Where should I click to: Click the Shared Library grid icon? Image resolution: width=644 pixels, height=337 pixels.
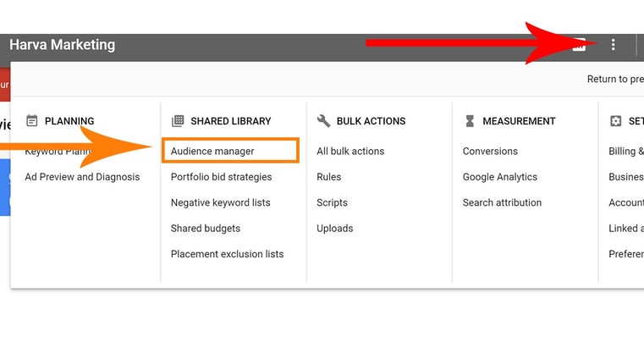pyautogui.click(x=178, y=121)
